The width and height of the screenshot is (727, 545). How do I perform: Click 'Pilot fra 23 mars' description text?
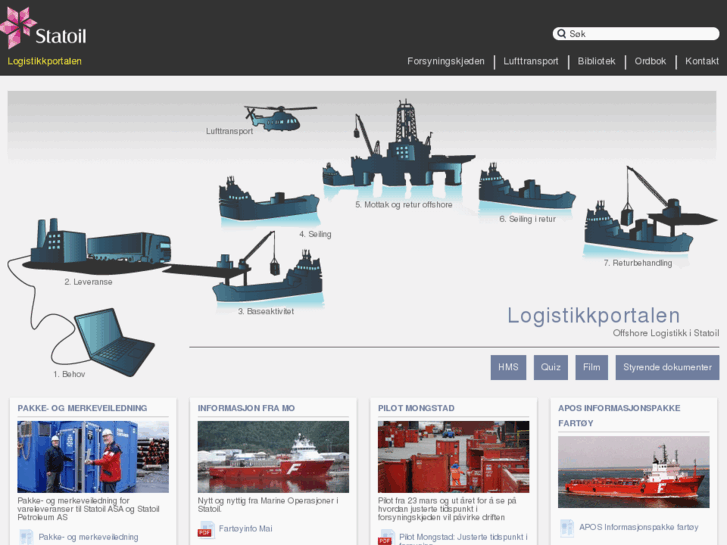[447, 509]
